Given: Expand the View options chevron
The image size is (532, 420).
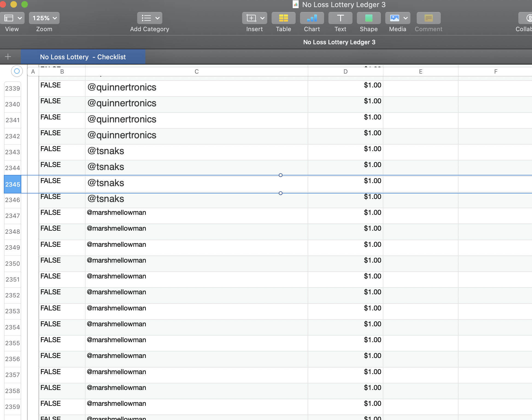Looking at the screenshot, I should point(20,18).
